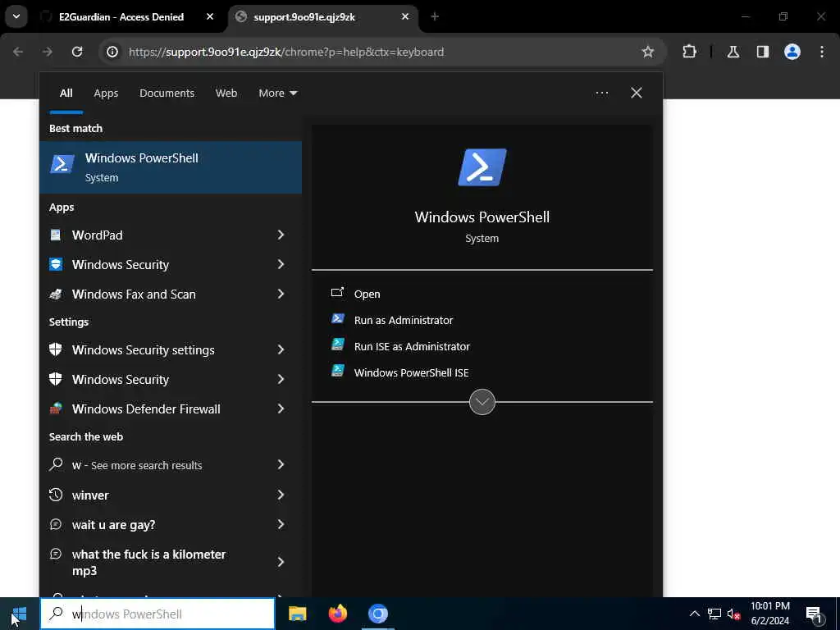Show the clock reading 10:01 PM
This screenshot has width=840, height=630.
coord(769,606)
